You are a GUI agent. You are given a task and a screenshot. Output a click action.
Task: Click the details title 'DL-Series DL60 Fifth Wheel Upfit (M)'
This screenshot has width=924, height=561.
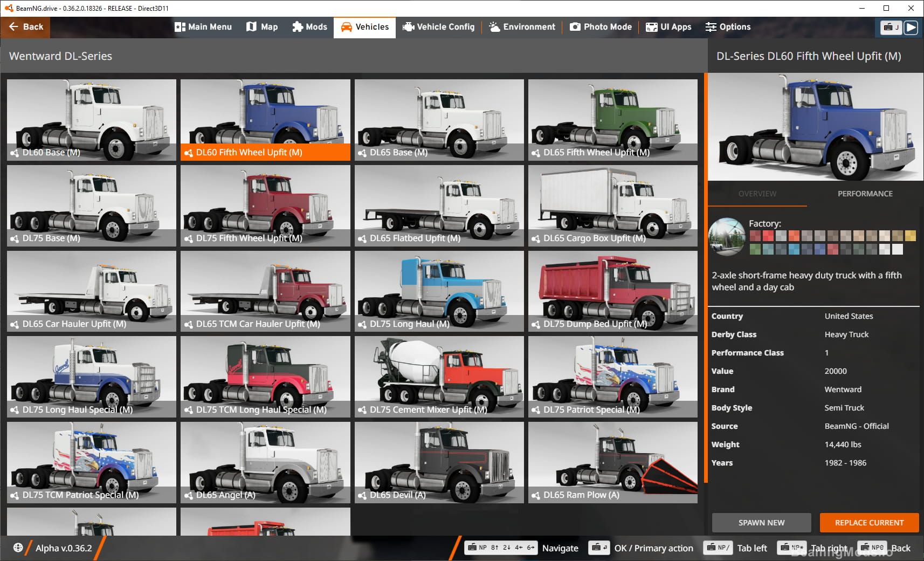tap(809, 56)
